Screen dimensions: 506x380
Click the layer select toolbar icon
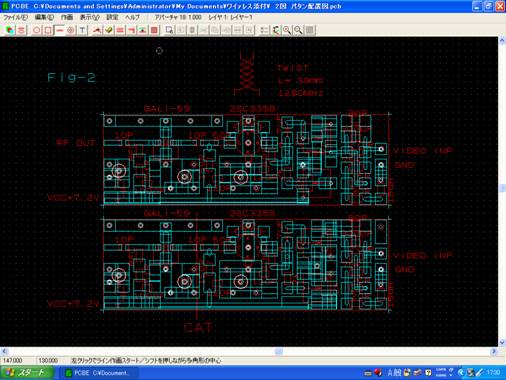pyautogui.click(x=10, y=30)
